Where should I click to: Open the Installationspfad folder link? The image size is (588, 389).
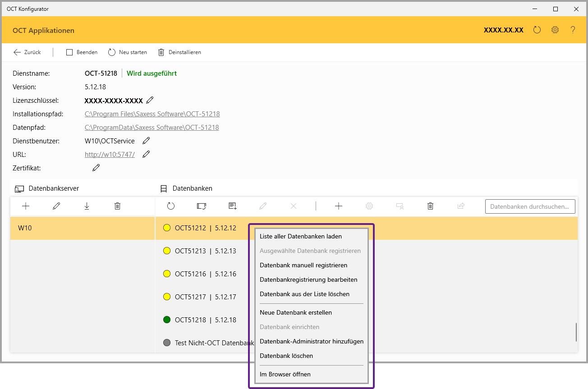152,114
